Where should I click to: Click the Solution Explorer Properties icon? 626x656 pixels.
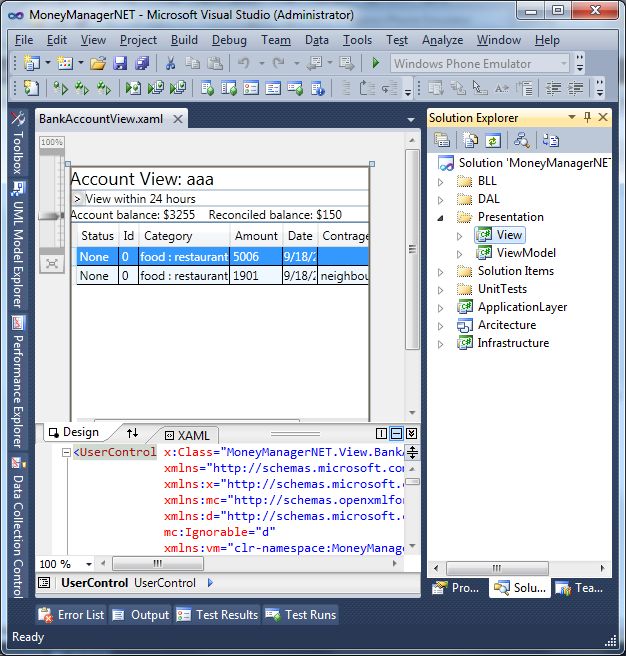[442, 140]
